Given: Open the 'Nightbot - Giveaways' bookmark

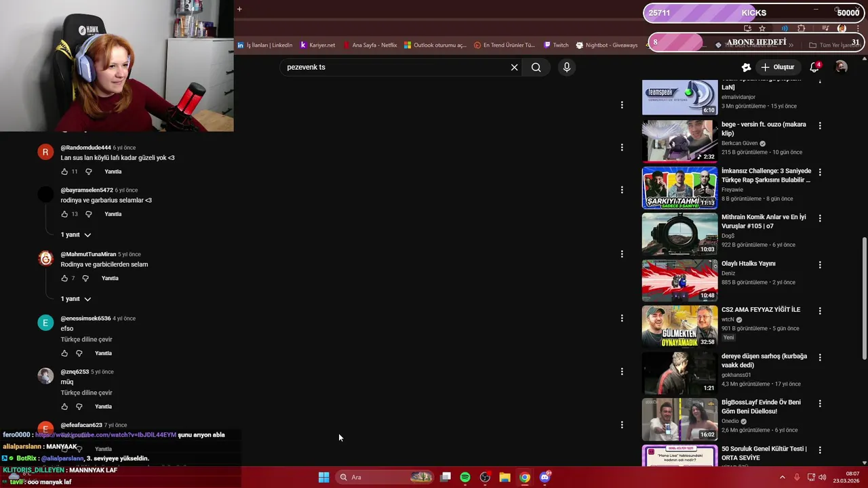Looking at the screenshot, I should tap(607, 45).
